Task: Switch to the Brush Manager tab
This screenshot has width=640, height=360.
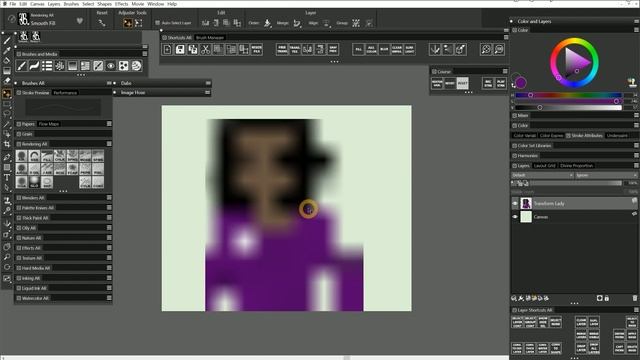Action: (x=210, y=38)
